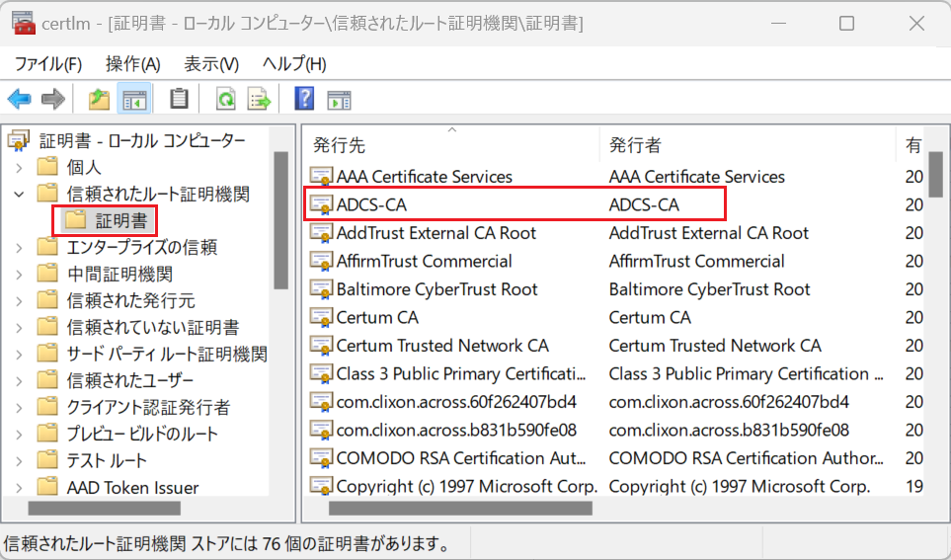Select テスト ルート in the tree

[107, 461]
